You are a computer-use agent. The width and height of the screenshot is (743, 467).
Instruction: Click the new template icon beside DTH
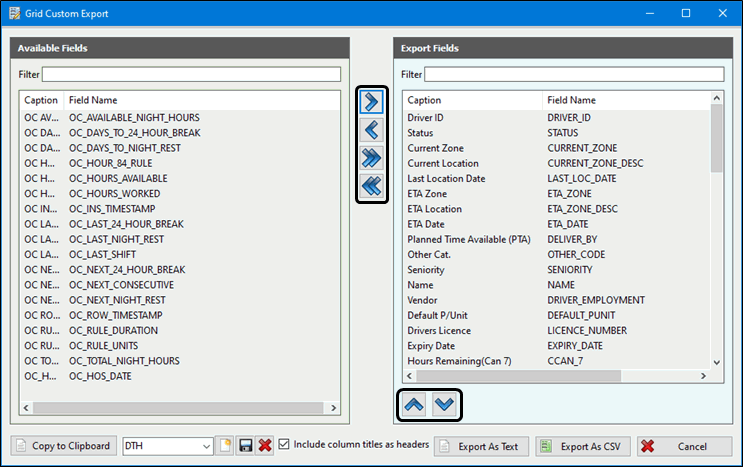(x=227, y=446)
